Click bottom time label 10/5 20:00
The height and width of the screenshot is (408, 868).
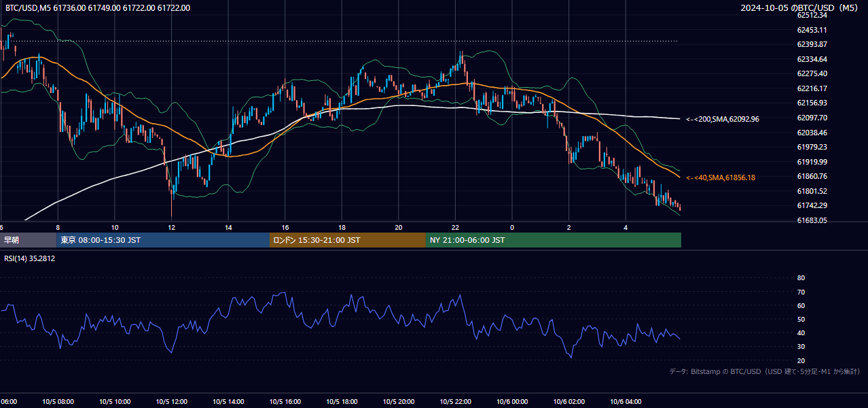pyautogui.click(x=399, y=402)
